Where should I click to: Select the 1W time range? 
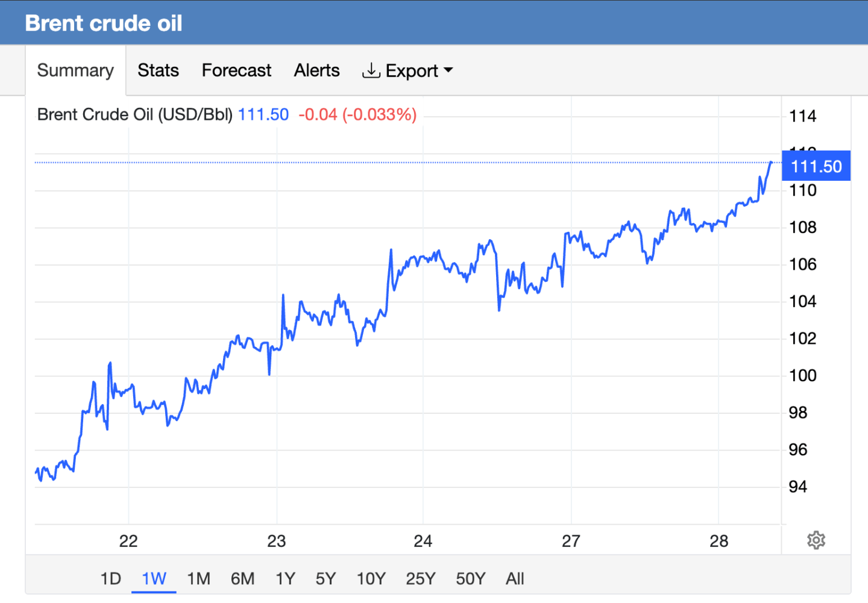[x=154, y=579]
